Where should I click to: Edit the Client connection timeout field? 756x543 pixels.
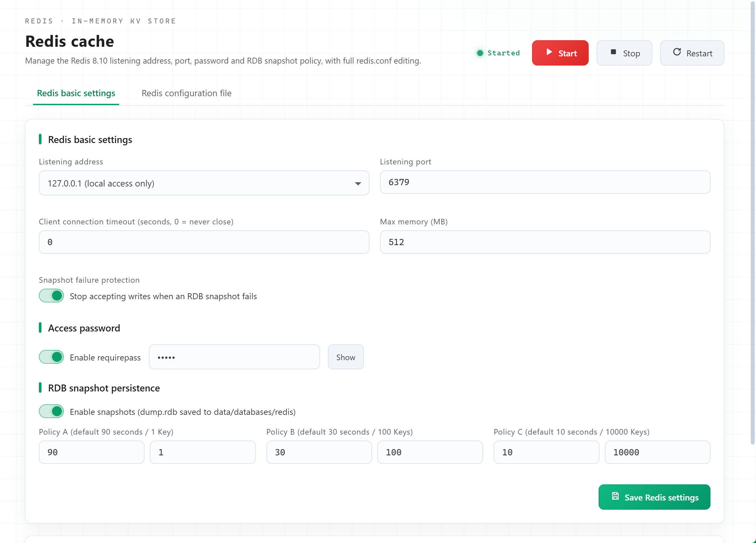click(x=204, y=242)
